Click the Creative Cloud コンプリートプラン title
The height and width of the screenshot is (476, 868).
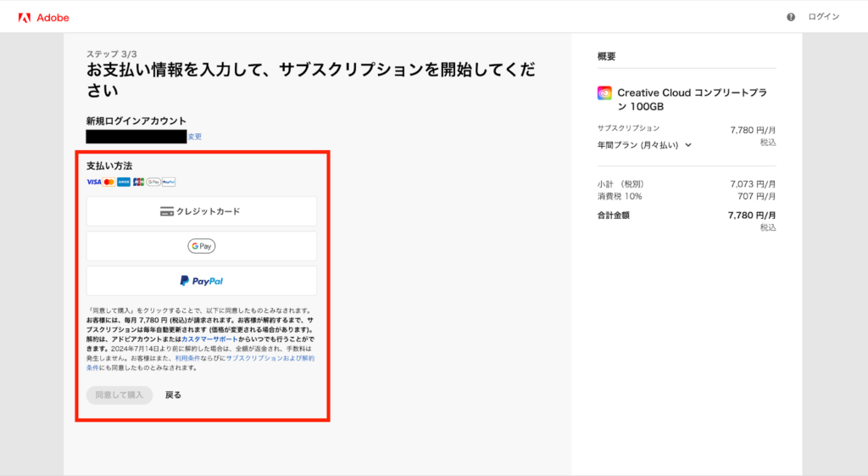[x=692, y=100]
